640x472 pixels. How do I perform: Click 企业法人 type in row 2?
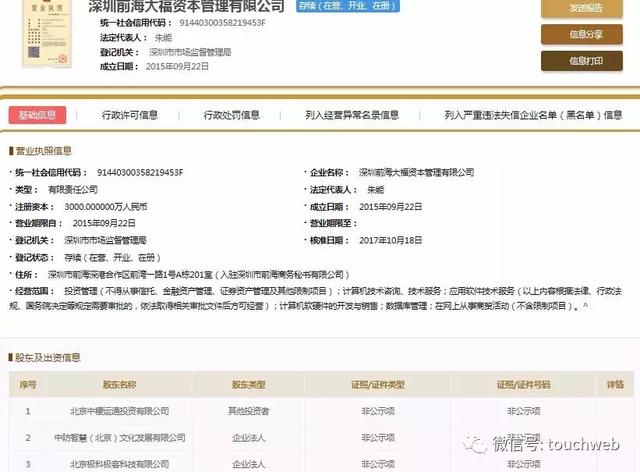[x=249, y=438]
